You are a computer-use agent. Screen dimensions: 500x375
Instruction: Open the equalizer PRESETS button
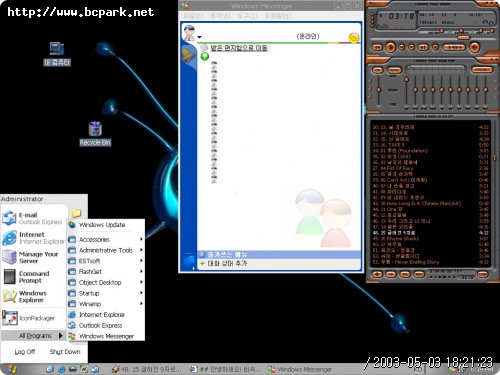(482, 70)
